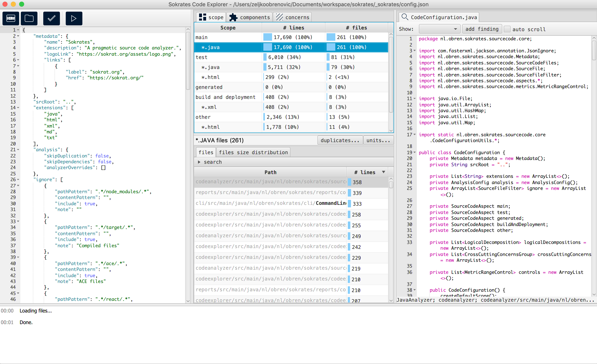The height and width of the screenshot is (364, 597).
Task: Click the checkmark validate toolbar icon
Action: [x=51, y=18]
